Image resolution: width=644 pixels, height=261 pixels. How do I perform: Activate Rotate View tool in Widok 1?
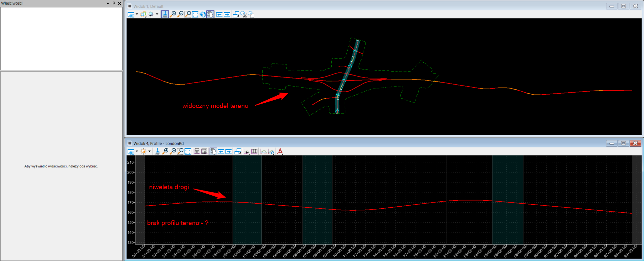point(203,14)
